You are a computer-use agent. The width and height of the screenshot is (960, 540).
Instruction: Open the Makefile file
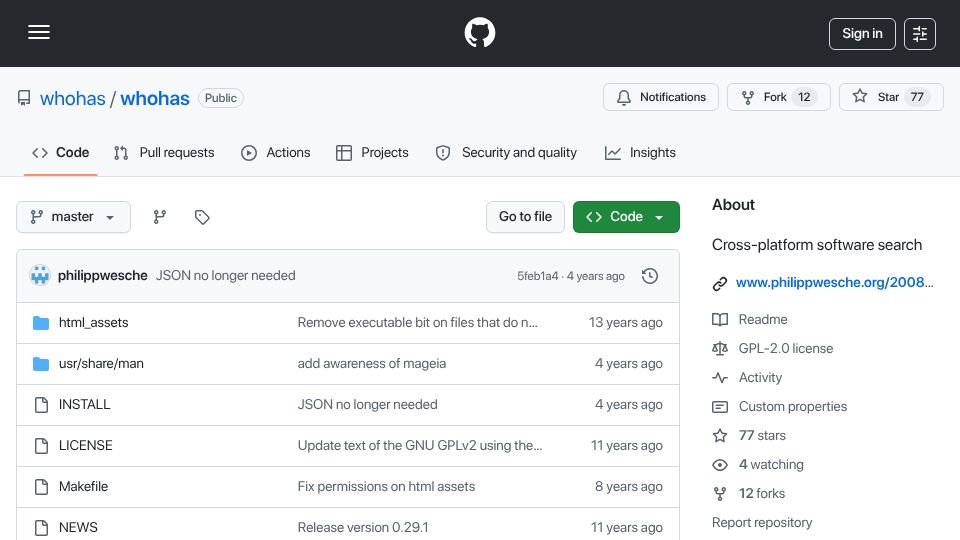pos(83,487)
